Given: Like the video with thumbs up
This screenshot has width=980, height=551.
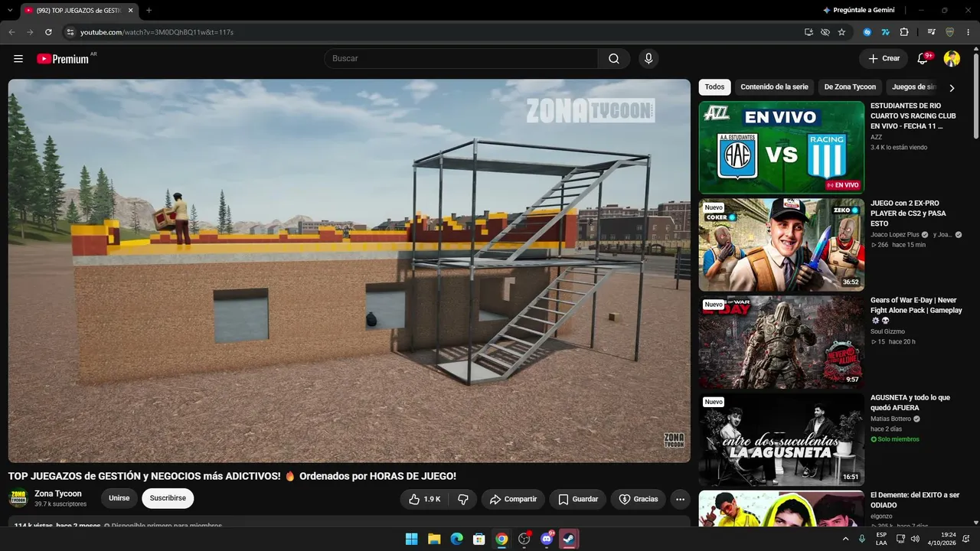Looking at the screenshot, I should (x=424, y=499).
